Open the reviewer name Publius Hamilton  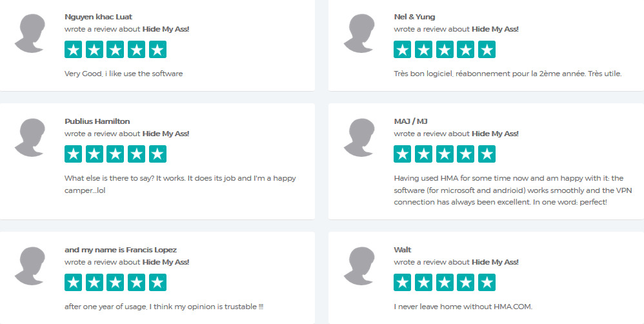click(x=97, y=121)
